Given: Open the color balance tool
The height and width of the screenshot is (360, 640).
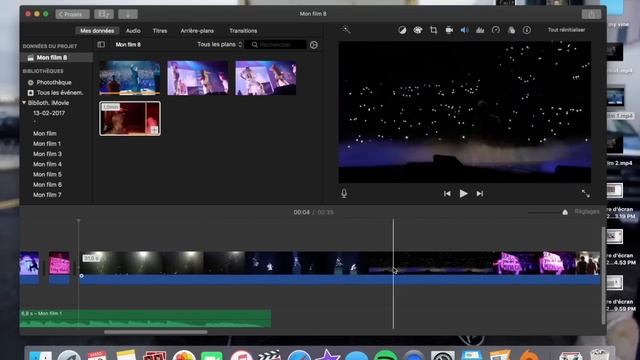Looking at the screenshot, I should [x=402, y=30].
